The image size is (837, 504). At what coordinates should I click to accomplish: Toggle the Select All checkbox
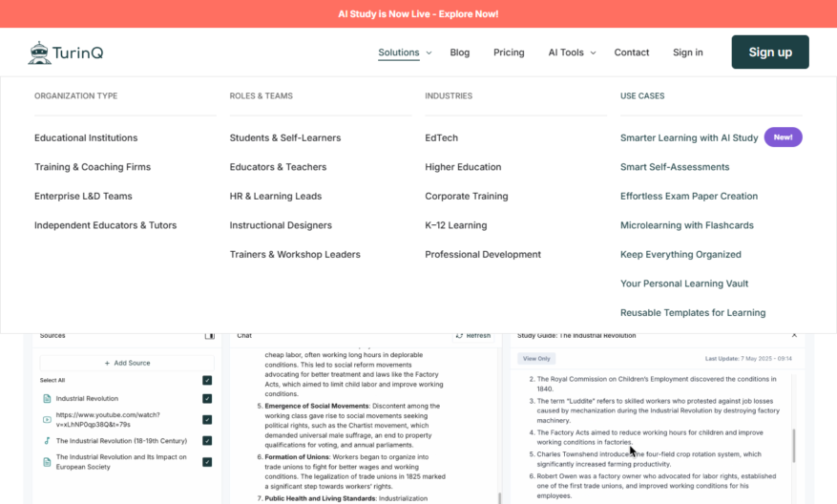[207, 381]
